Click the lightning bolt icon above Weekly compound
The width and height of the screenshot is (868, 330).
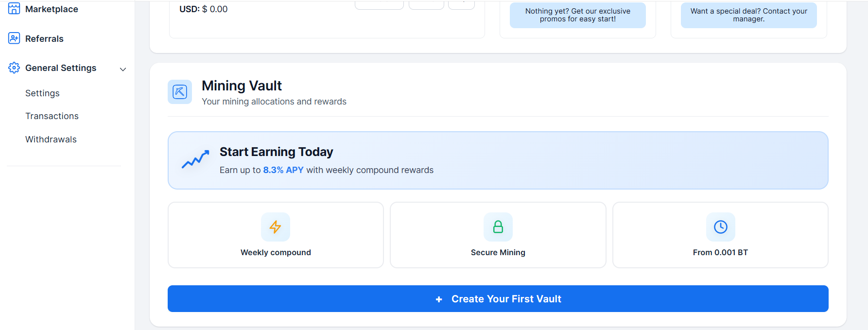click(x=276, y=227)
